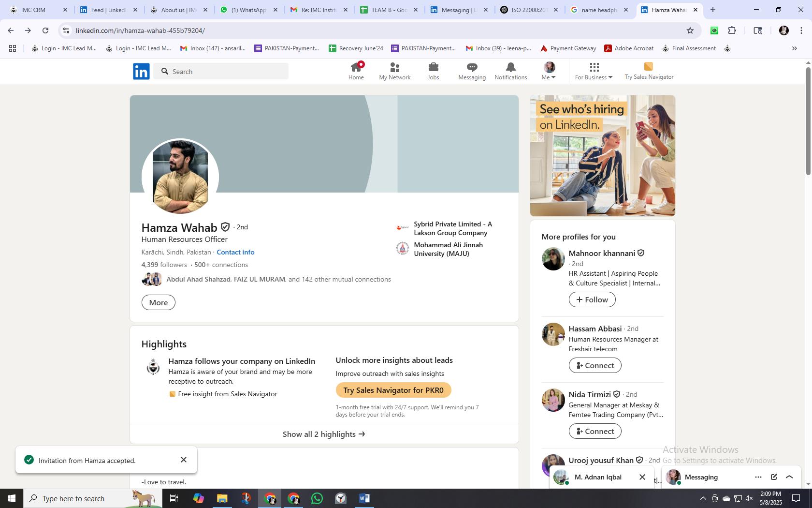View Notifications bell

pos(510,71)
